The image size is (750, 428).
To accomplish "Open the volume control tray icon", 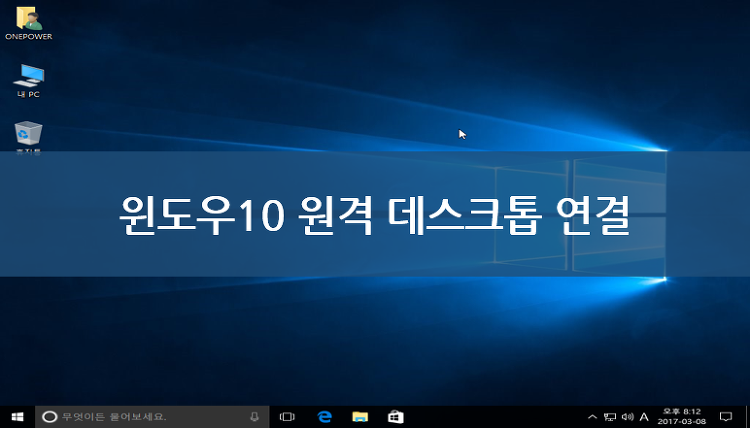I will (x=628, y=417).
